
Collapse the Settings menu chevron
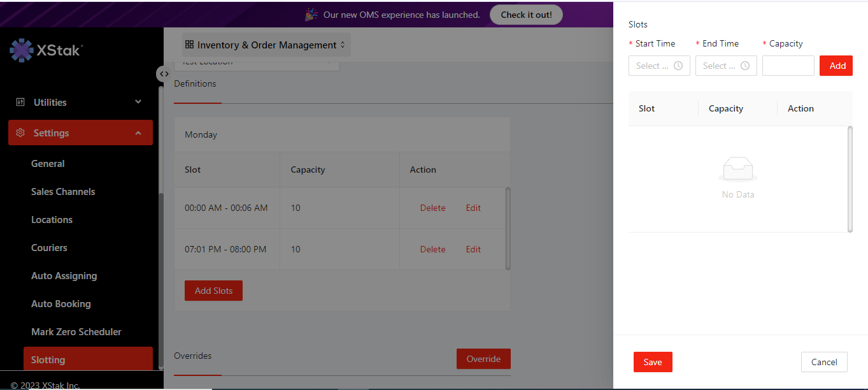coord(138,133)
